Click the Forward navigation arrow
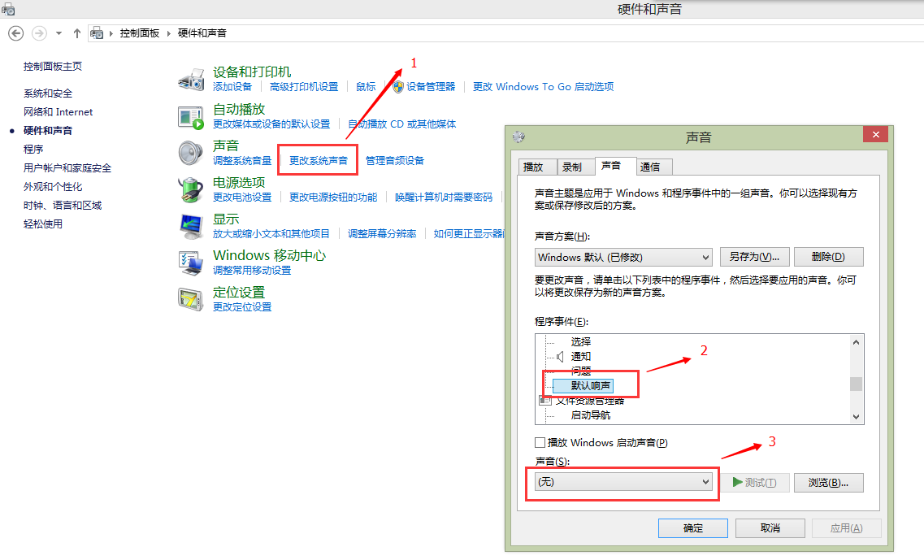 [39, 33]
